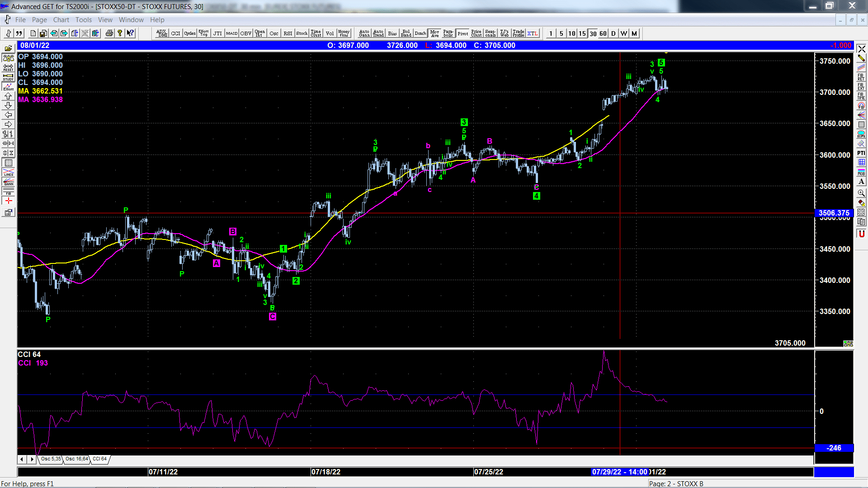
Task: Click the Elliott wave icon
Action: click(x=8, y=87)
